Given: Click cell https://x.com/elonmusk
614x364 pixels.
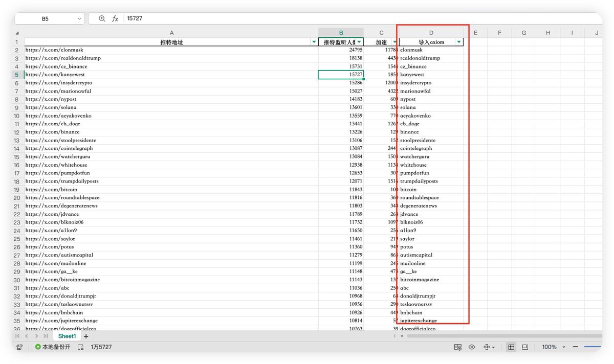Looking at the screenshot, I should [171, 50].
